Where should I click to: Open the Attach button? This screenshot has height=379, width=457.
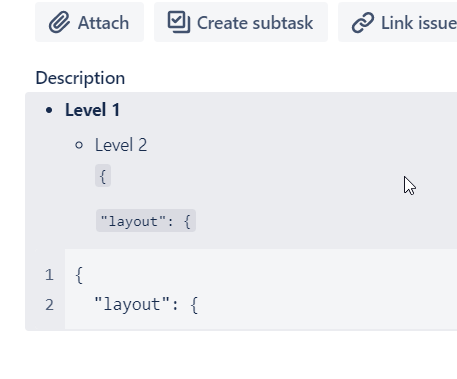click(x=89, y=22)
